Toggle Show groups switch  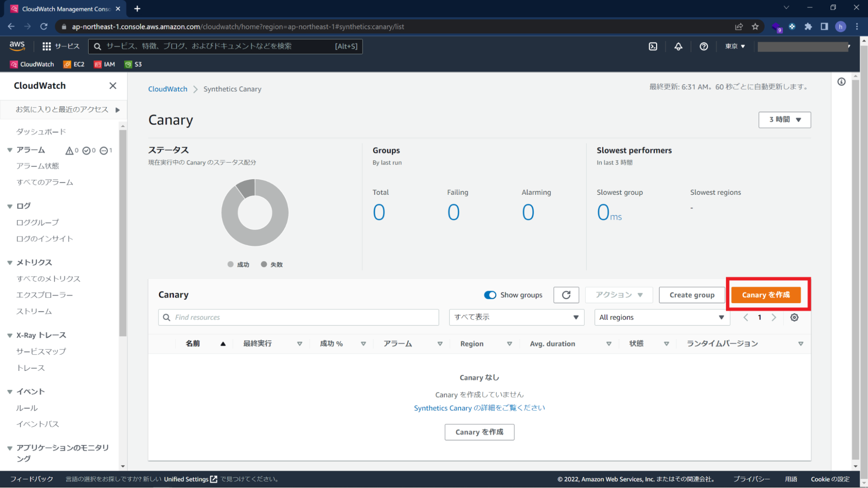tap(490, 295)
